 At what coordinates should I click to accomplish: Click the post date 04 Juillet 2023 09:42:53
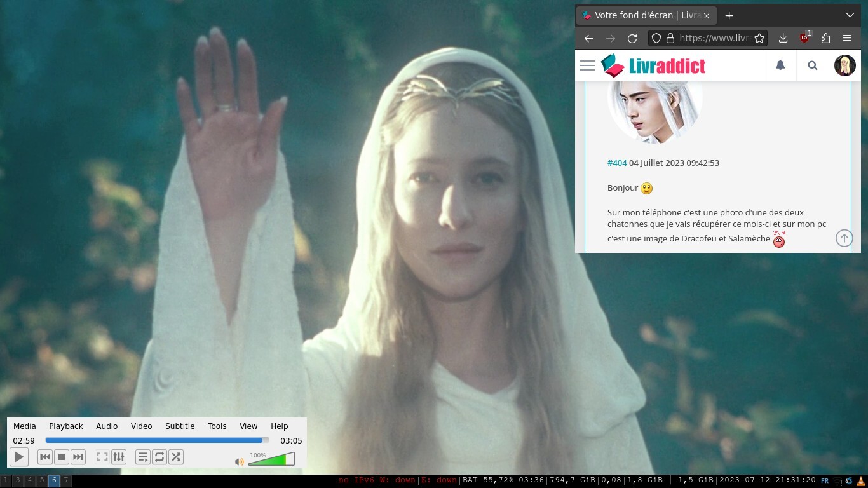tap(674, 163)
